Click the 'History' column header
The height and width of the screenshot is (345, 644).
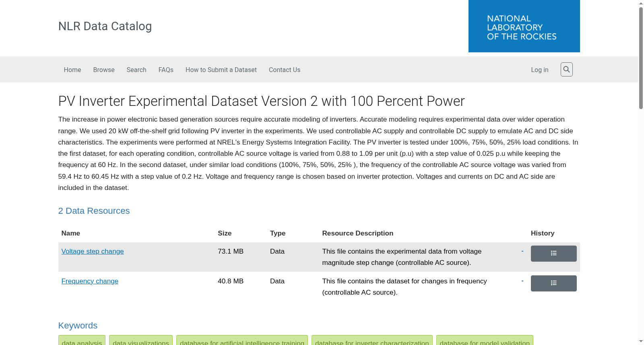[543, 233]
